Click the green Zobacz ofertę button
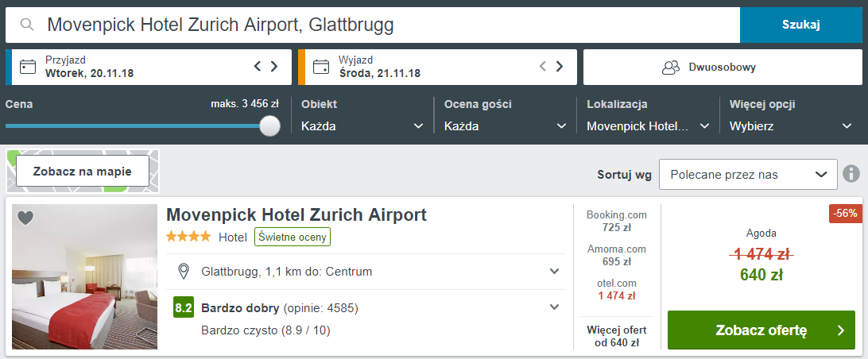868x359 pixels. 761,330
